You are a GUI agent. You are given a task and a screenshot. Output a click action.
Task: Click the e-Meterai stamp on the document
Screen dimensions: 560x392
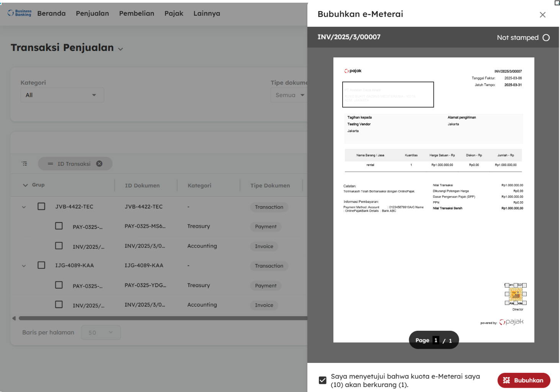pos(516,294)
